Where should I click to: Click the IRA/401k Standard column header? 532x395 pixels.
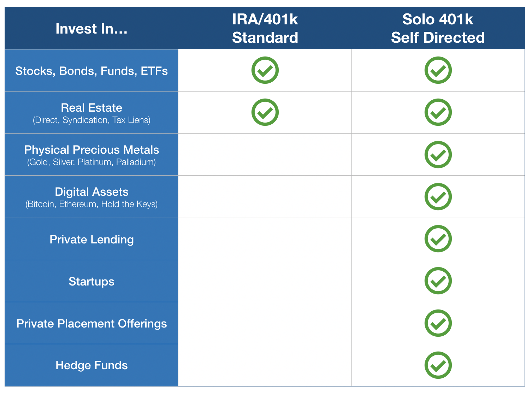pyautogui.click(x=265, y=29)
